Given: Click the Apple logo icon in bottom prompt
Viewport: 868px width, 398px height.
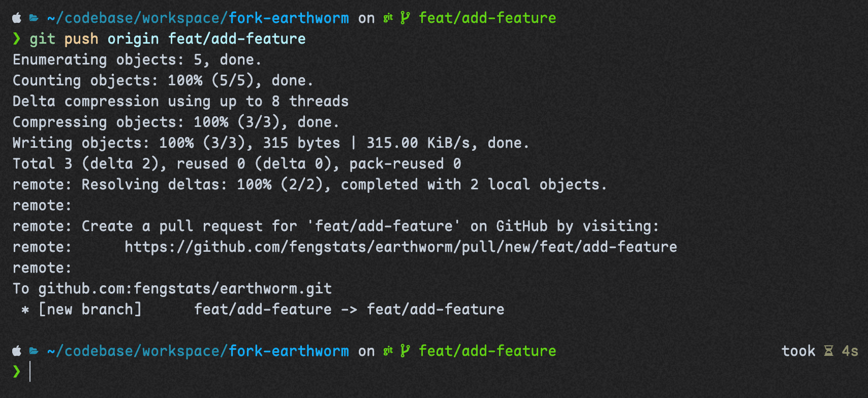Looking at the screenshot, I should (17, 351).
